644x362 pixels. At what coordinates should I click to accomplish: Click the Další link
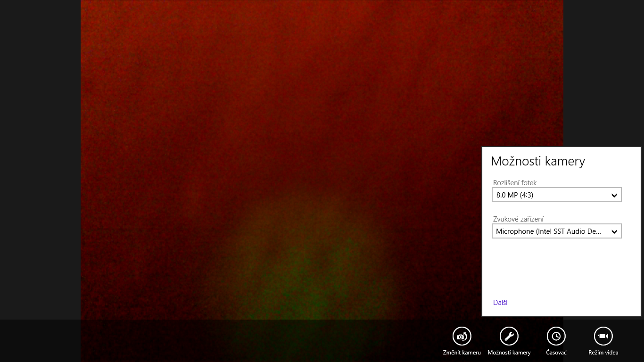(x=499, y=302)
